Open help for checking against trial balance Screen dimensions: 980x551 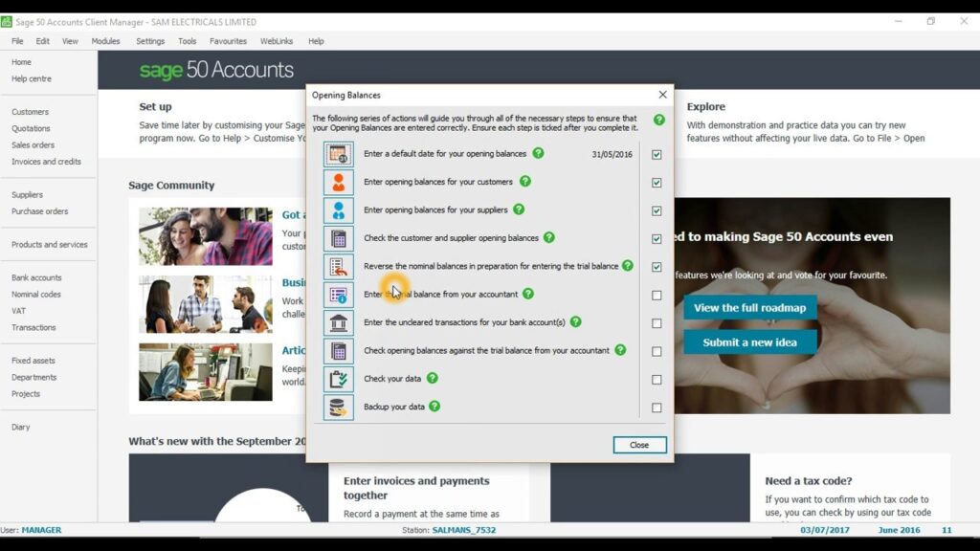620,350
